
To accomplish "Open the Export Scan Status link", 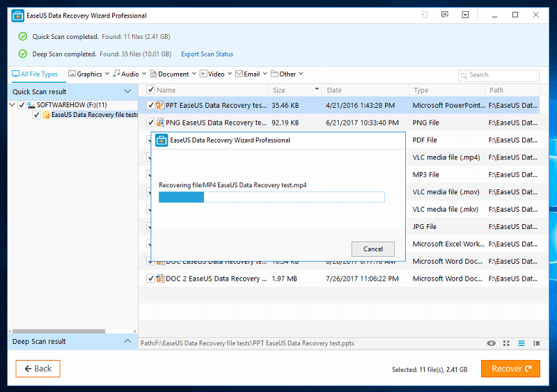I will click(207, 54).
